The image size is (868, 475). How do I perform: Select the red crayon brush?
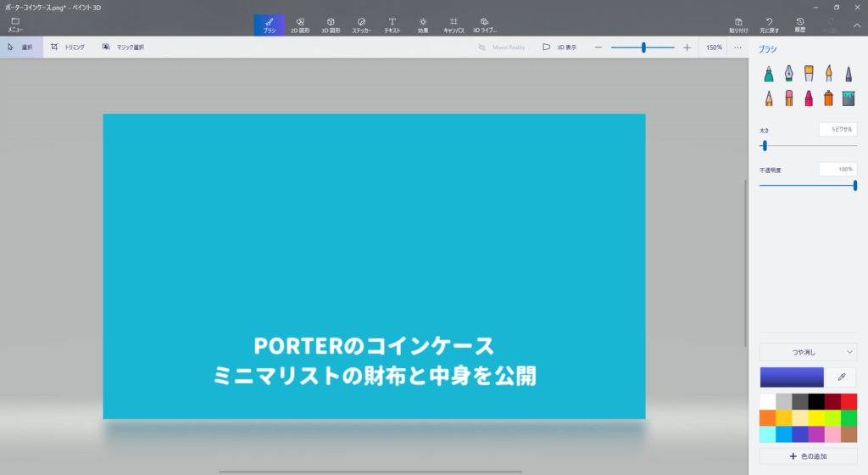click(x=809, y=98)
